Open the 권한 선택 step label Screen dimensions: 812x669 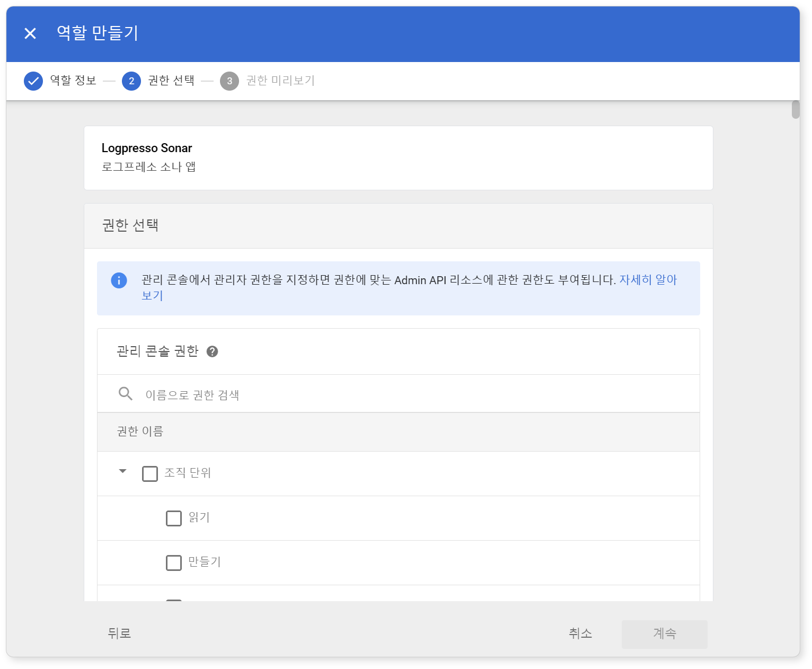coord(171,81)
